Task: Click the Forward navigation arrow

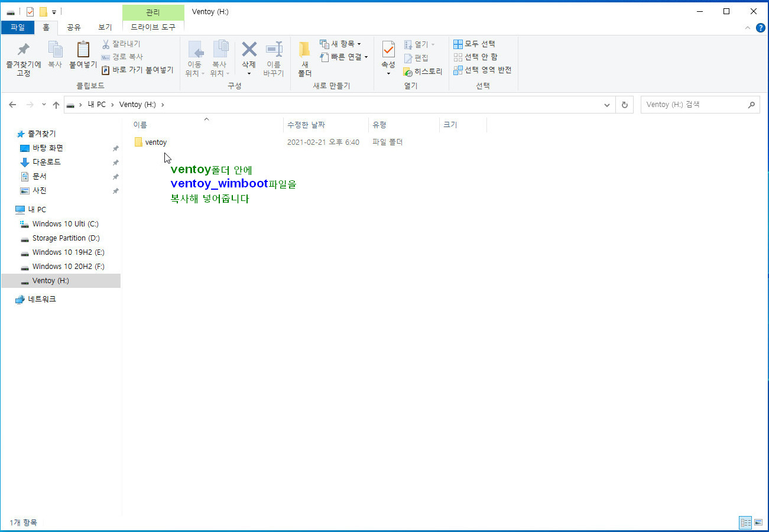Action: click(30, 105)
